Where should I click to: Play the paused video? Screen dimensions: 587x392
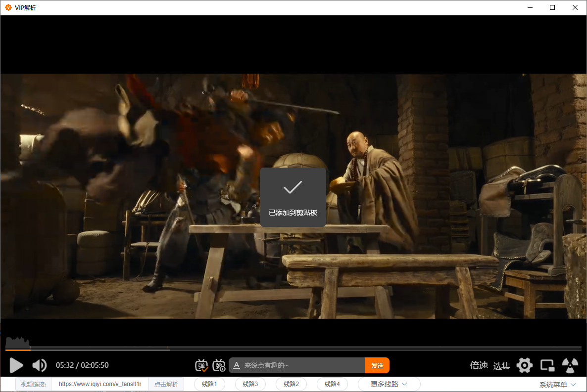[x=16, y=365]
